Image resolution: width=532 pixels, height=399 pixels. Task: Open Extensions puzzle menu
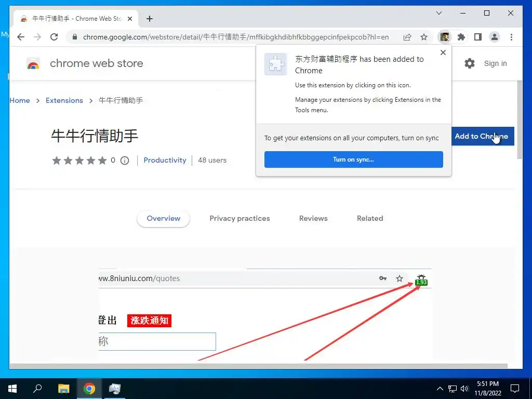point(461,37)
